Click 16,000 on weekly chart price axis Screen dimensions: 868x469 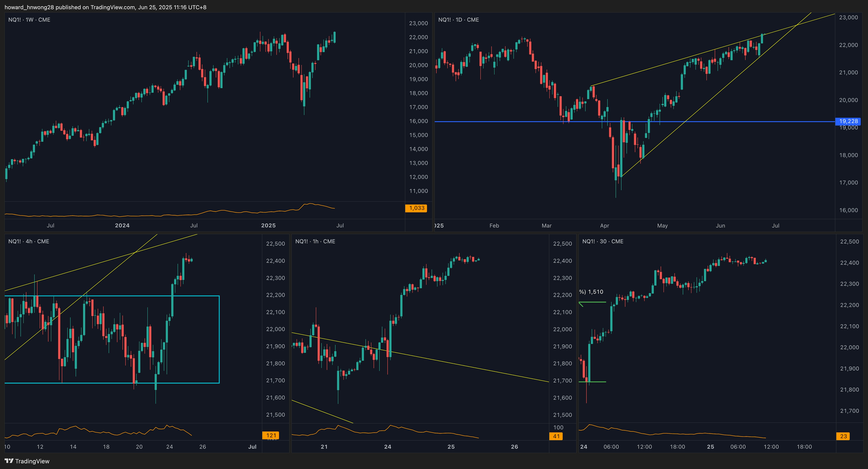(418, 121)
